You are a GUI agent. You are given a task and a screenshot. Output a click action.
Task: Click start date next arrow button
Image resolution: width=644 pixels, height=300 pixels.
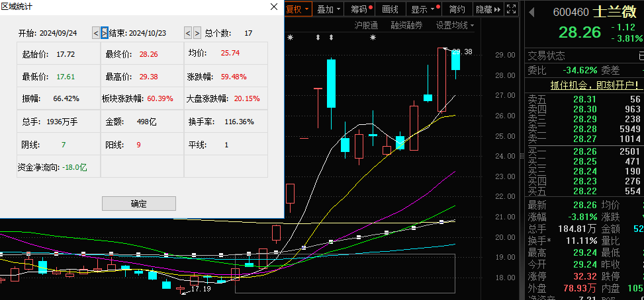105,33
